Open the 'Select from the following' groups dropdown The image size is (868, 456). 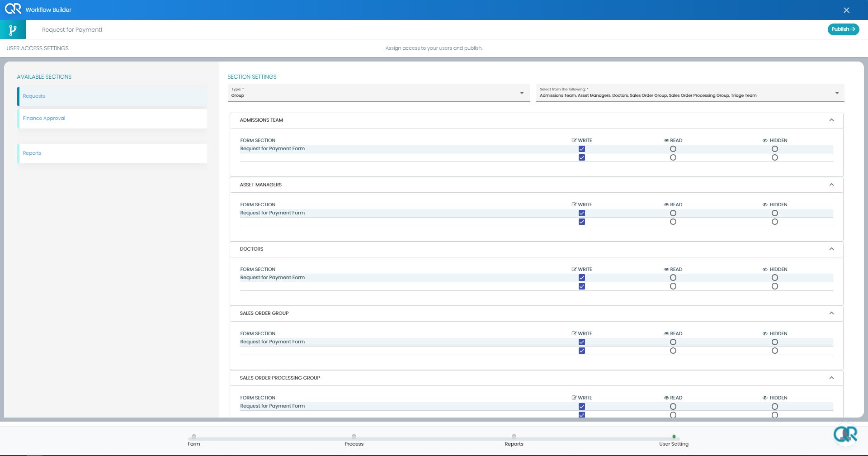click(690, 93)
